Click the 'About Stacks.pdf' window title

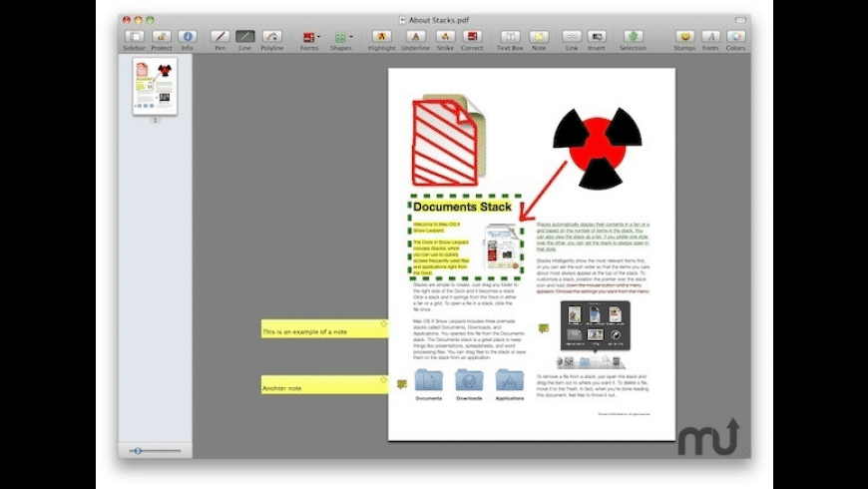tap(438, 21)
